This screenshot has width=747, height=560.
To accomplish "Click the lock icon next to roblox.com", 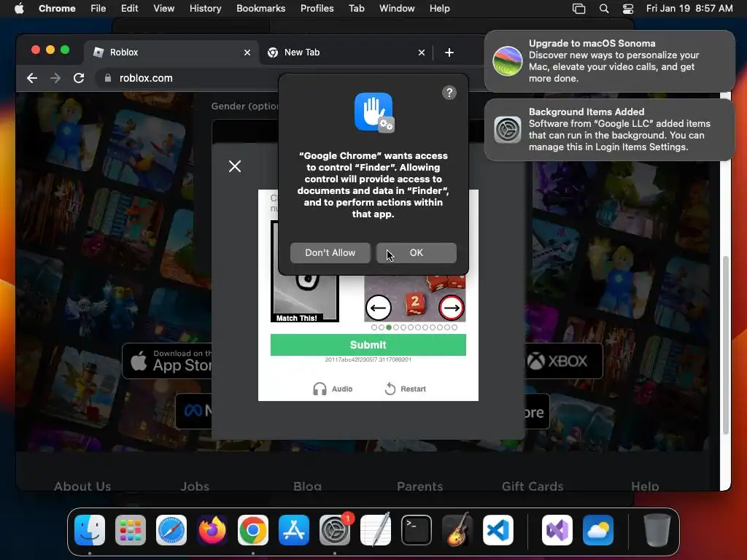I will click(x=108, y=78).
